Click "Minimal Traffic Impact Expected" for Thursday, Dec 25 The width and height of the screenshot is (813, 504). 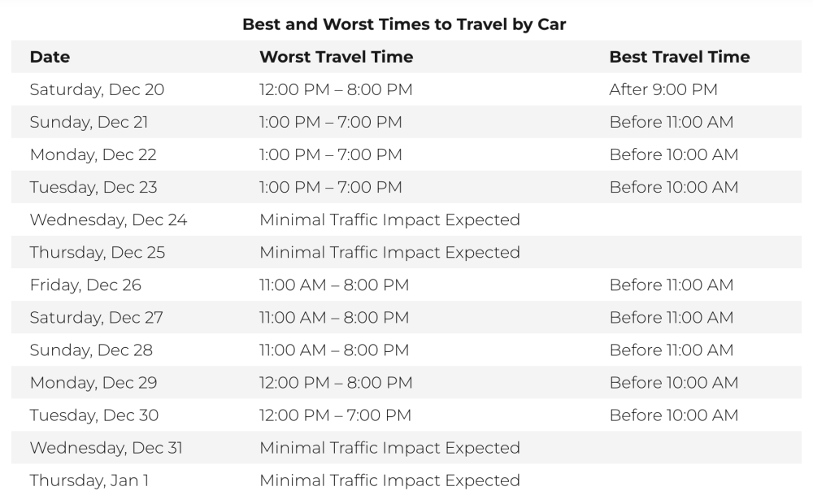[389, 252]
